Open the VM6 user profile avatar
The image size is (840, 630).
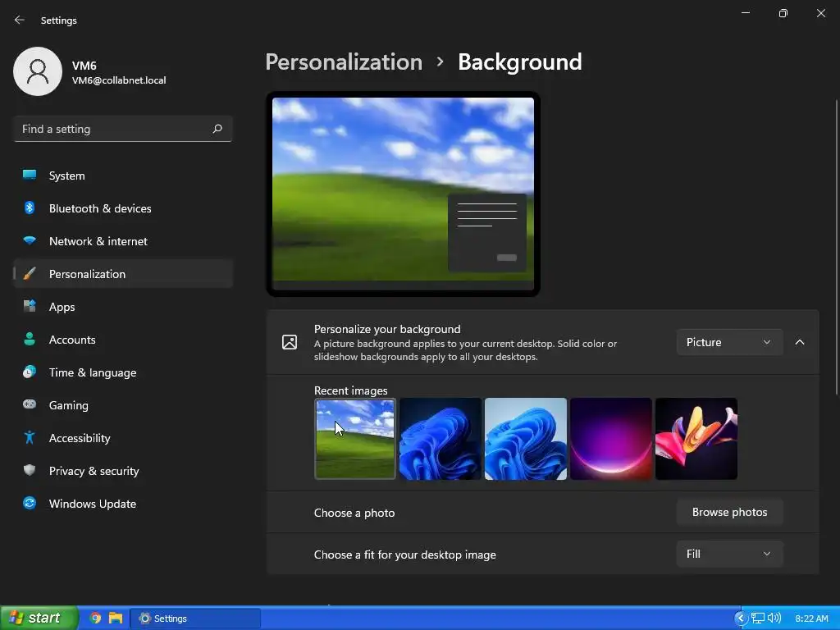(x=38, y=71)
